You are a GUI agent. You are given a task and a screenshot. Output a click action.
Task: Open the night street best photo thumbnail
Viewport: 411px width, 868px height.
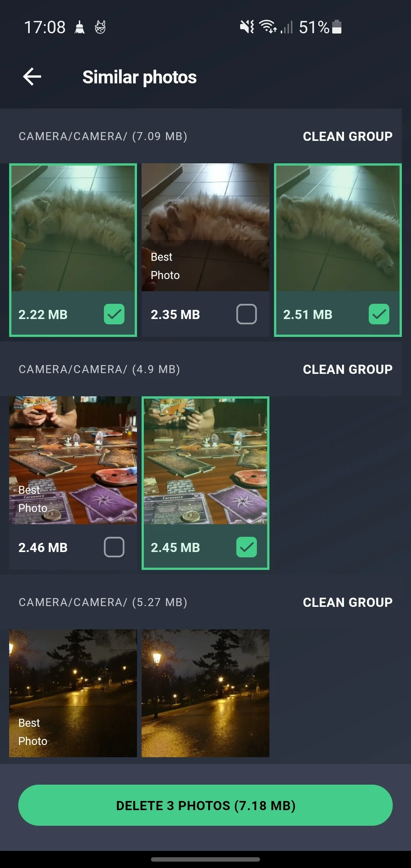(x=73, y=693)
